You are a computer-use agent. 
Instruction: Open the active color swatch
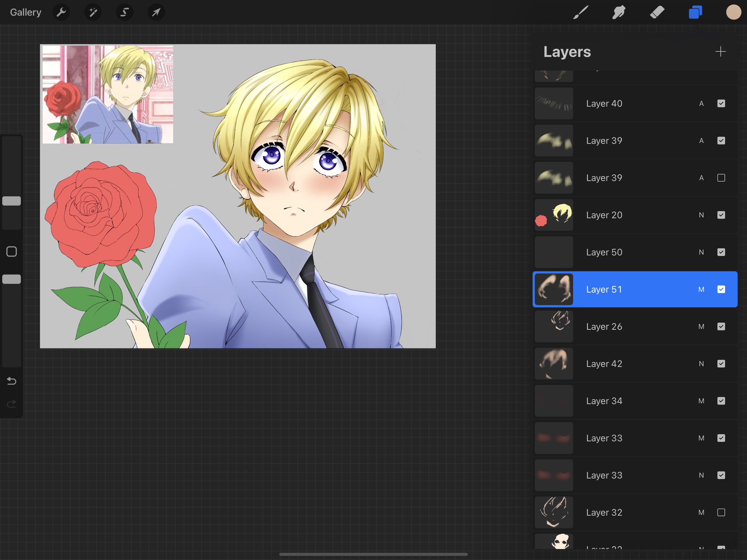tap(733, 12)
